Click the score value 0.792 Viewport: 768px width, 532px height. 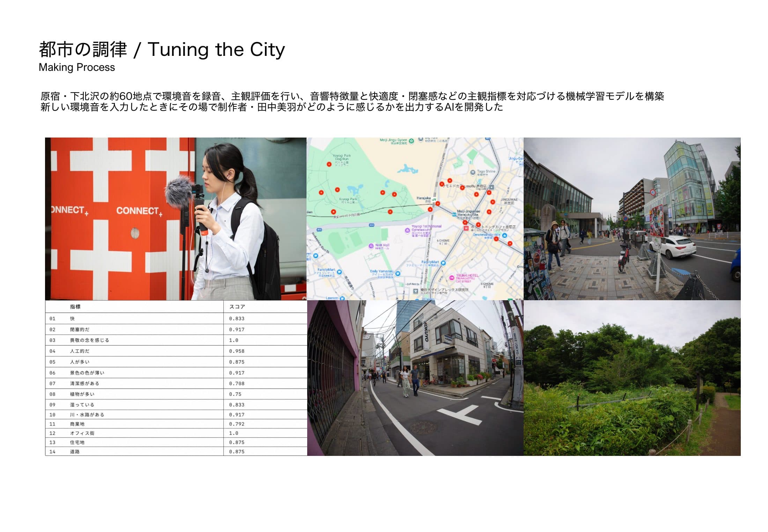237,424
